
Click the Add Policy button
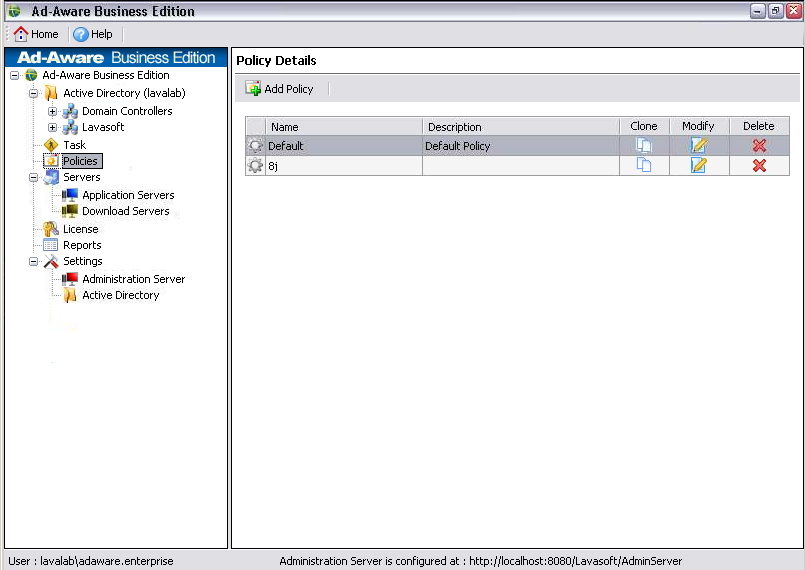point(279,89)
